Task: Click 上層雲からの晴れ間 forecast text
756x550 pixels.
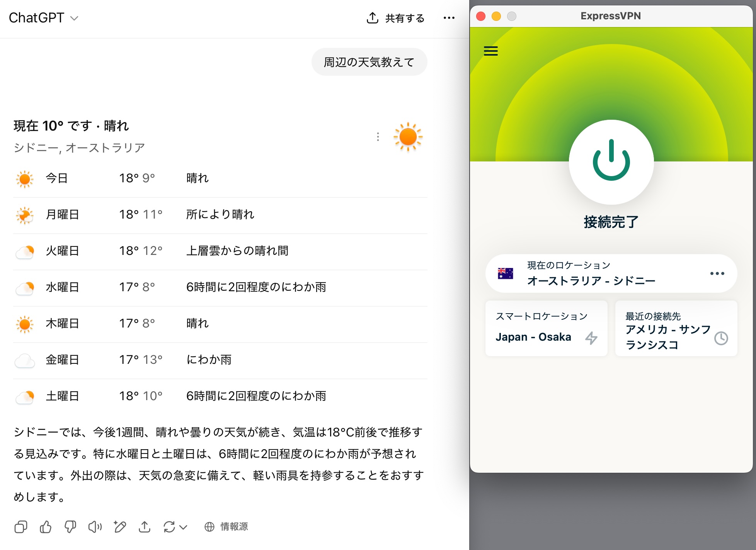Action: coord(237,251)
